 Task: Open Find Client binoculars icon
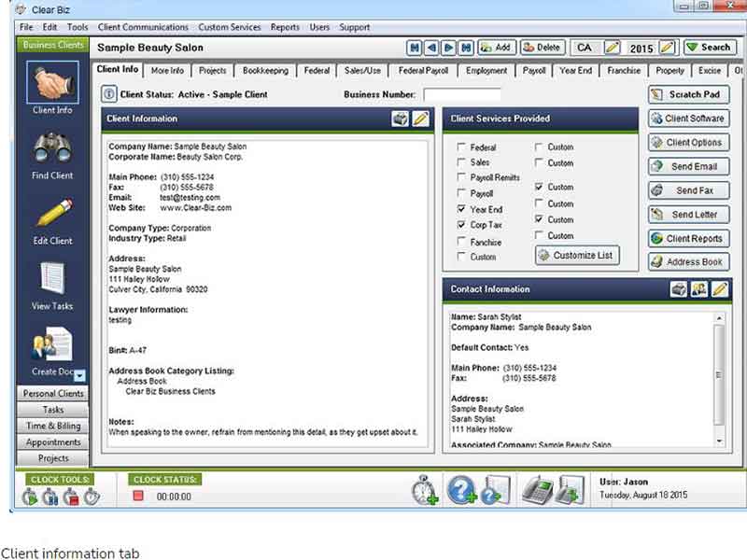(x=52, y=148)
